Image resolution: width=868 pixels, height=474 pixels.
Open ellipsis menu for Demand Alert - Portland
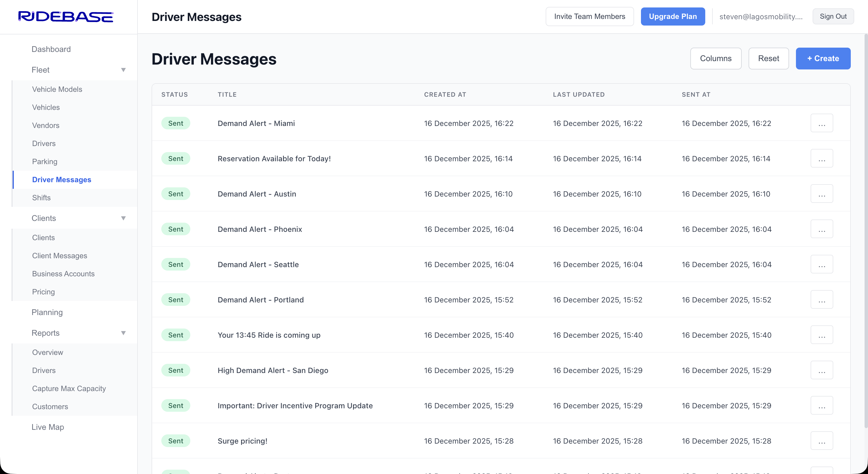click(x=821, y=300)
